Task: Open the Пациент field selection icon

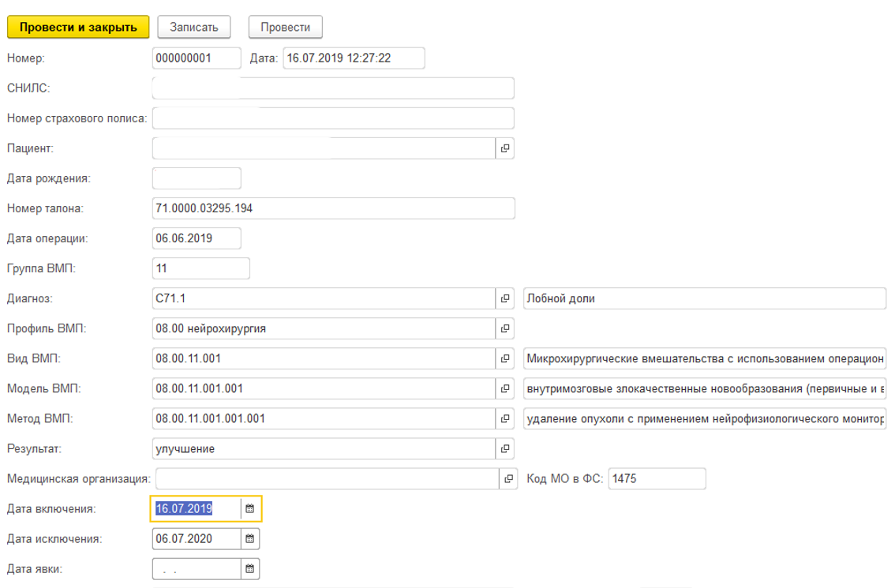Action: 505,148
